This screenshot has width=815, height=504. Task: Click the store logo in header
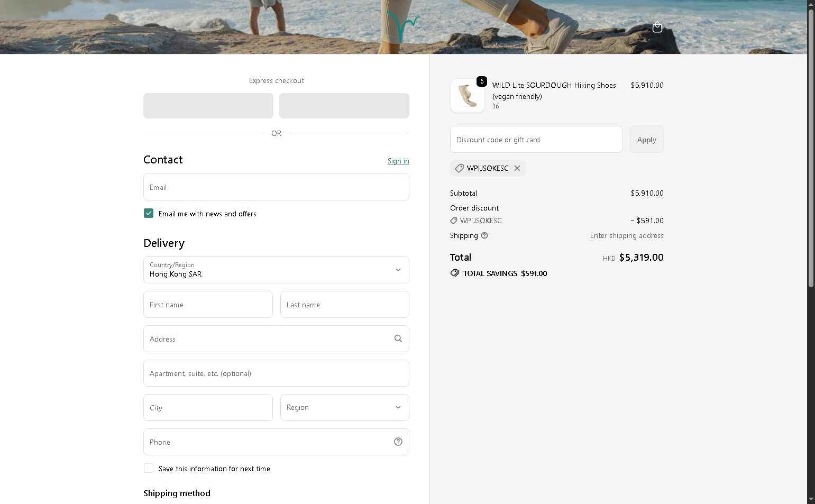pos(403,26)
